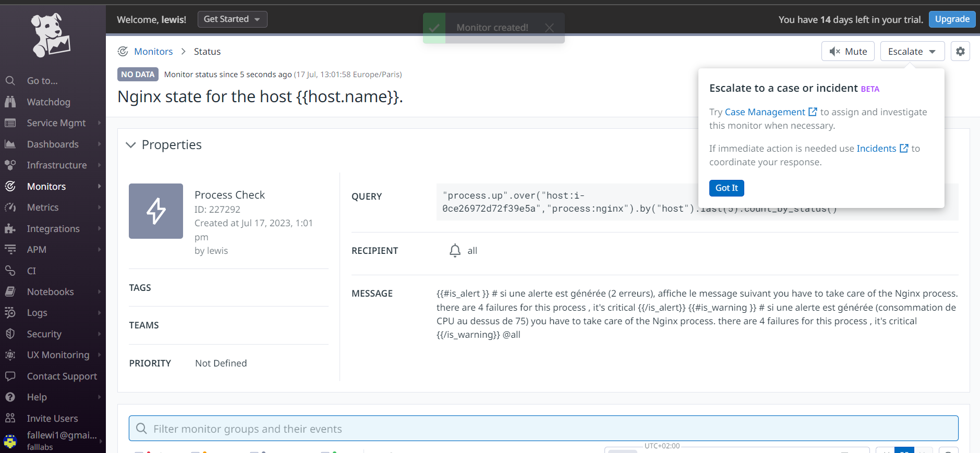
Task: Click the Not Defined priority value
Action: (x=221, y=363)
